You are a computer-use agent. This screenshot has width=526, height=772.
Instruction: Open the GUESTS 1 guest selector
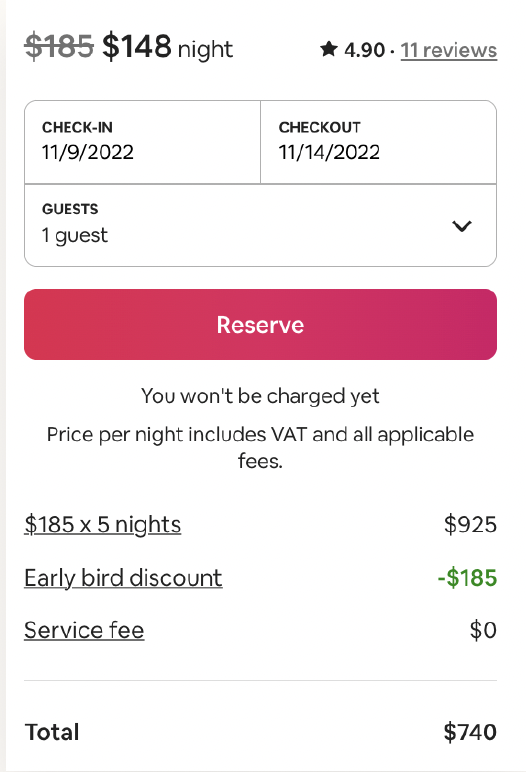(261, 225)
